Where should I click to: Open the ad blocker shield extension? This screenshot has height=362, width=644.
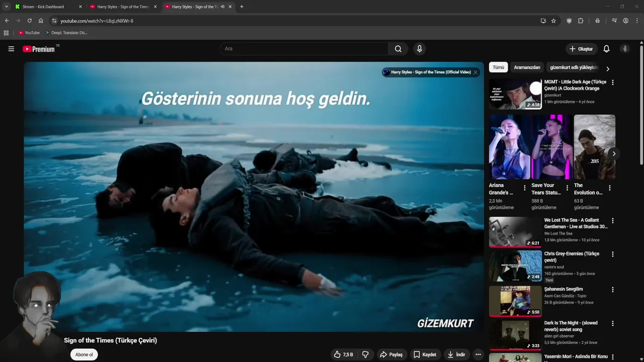click(x=569, y=21)
